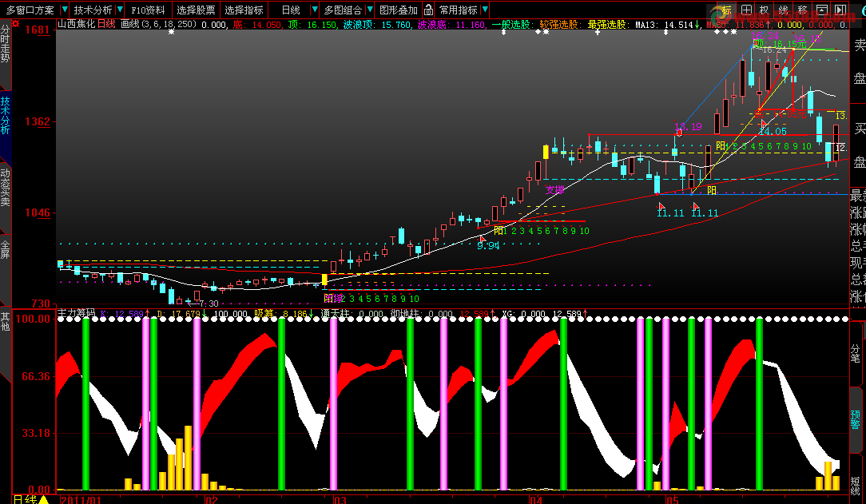The width and height of the screenshot is (866, 504).
Task: Click the 选择股票 button
Action: pyautogui.click(x=196, y=10)
